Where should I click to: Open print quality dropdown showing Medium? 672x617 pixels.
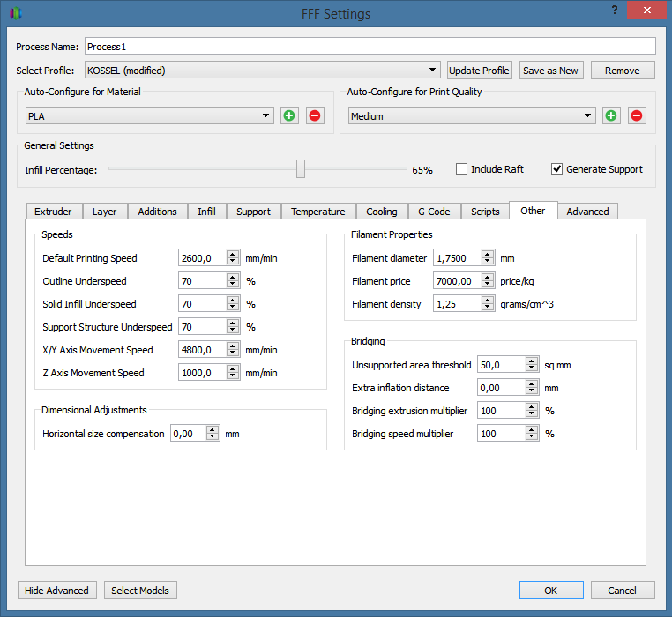click(472, 115)
